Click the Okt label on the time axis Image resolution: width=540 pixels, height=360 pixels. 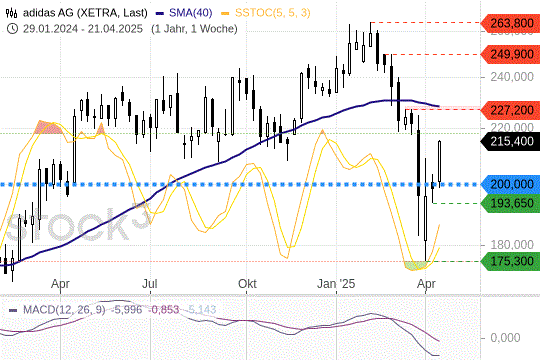[247, 284]
